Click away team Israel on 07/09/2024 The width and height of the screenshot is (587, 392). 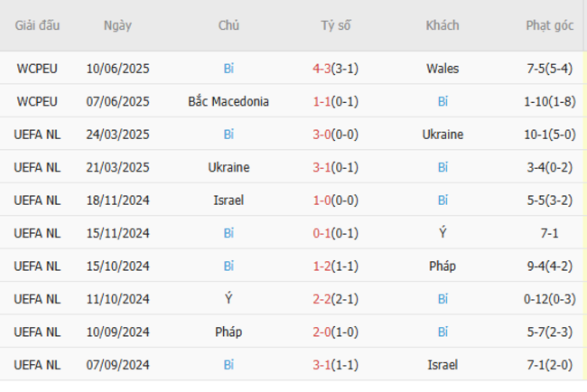[443, 365]
